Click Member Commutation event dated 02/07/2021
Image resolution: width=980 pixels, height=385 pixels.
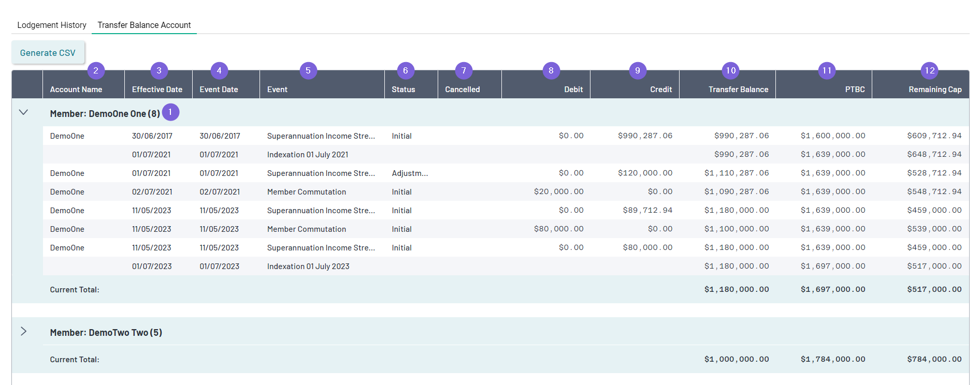[307, 192]
